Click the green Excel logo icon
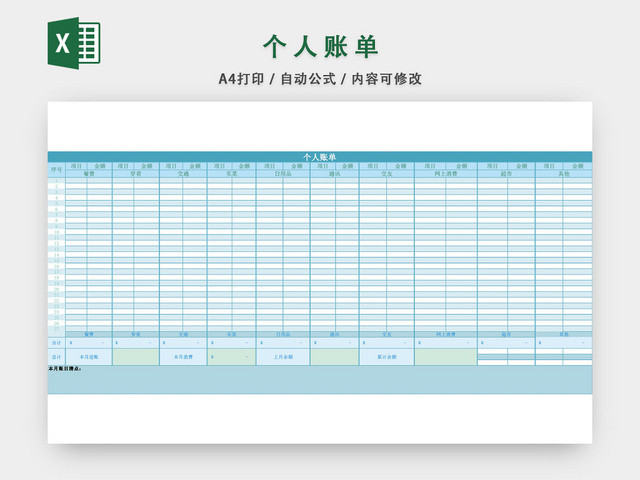The height and width of the screenshot is (480, 640). [74, 43]
